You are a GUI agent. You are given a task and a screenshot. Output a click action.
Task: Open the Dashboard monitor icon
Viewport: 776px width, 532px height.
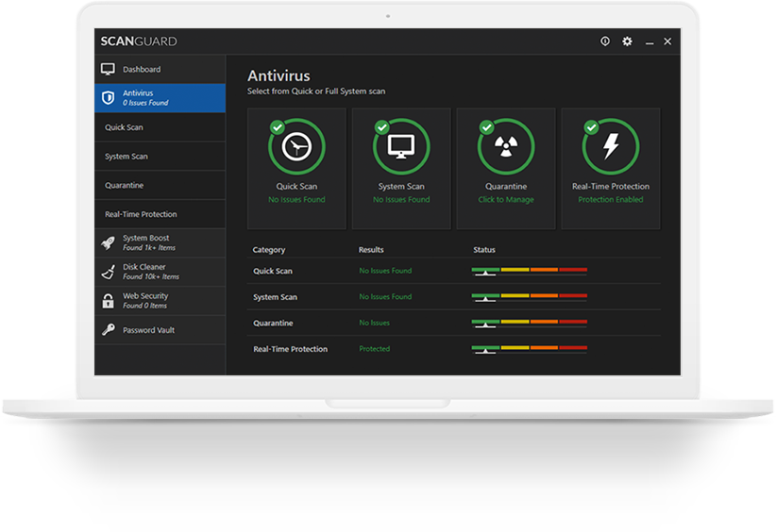108,69
